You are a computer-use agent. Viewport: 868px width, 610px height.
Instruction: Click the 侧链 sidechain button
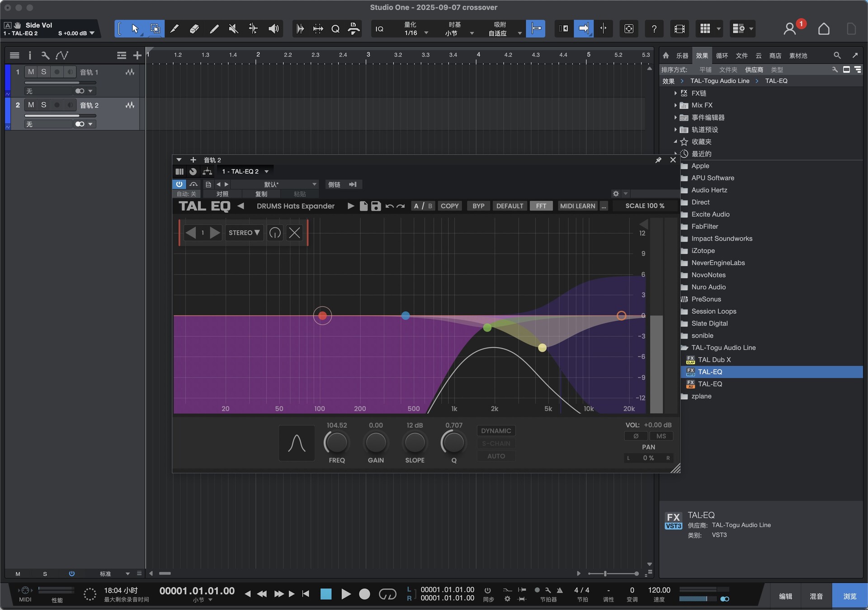click(x=334, y=184)
